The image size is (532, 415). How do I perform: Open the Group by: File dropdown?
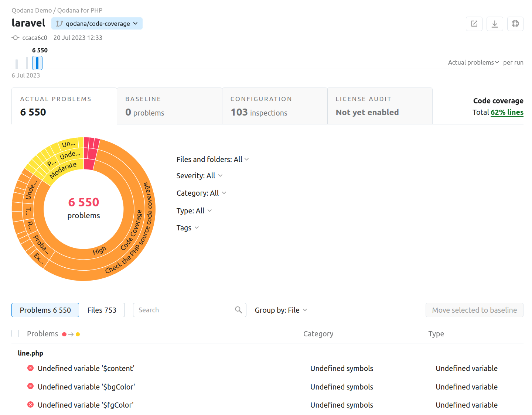pos(281,310)
